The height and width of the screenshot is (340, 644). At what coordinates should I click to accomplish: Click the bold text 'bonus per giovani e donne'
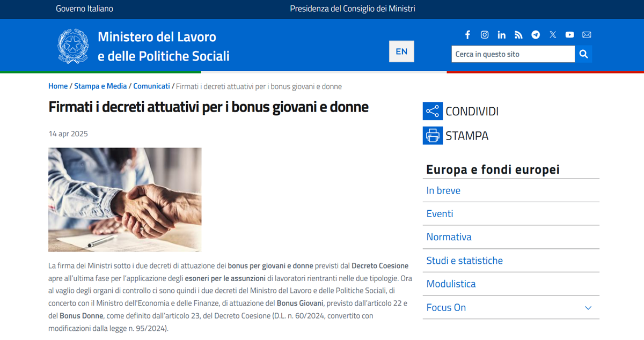270,265
